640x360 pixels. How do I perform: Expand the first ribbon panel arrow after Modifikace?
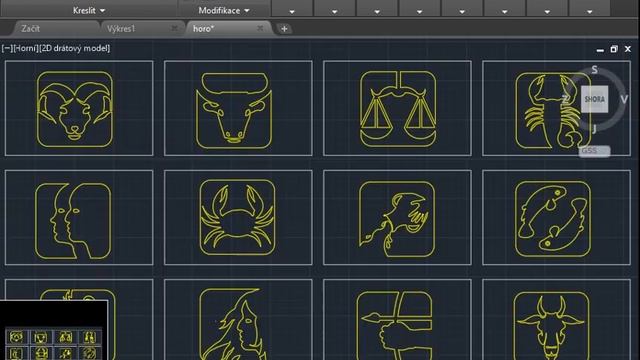coord(292,12)
